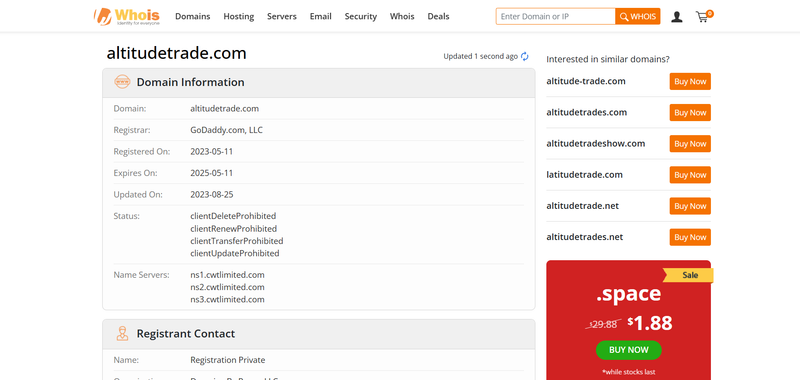This screenshot has width=800, height=380.
Task: Buy Now for altitudetrade.net
Action: (690, 206)
